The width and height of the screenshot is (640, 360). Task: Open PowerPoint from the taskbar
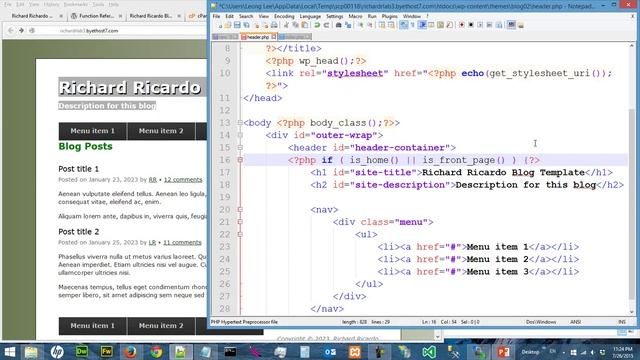coord(503,352)
